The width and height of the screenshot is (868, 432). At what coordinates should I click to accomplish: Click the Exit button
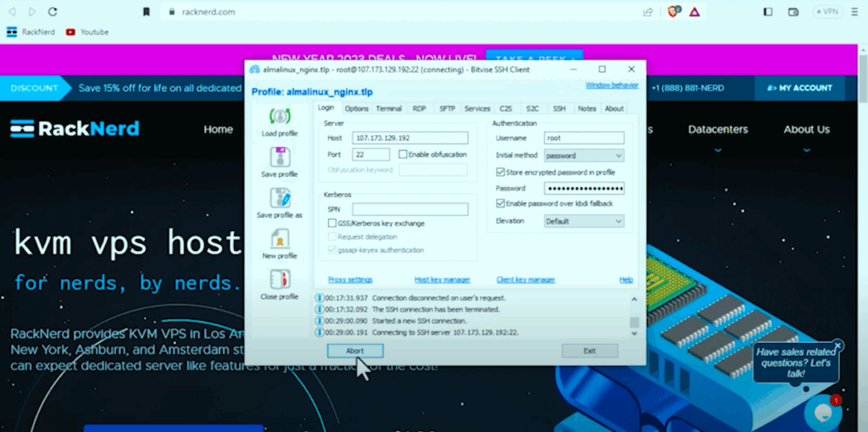[590, 351]
